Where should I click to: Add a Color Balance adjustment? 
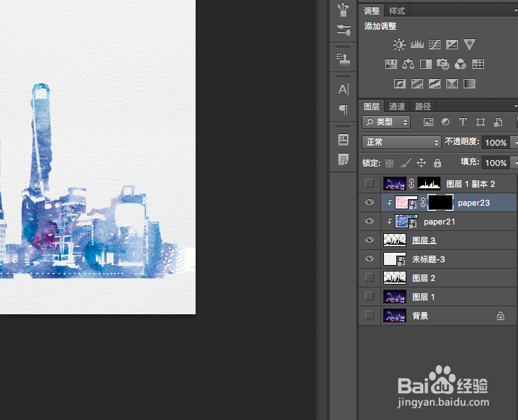(408, 64)
